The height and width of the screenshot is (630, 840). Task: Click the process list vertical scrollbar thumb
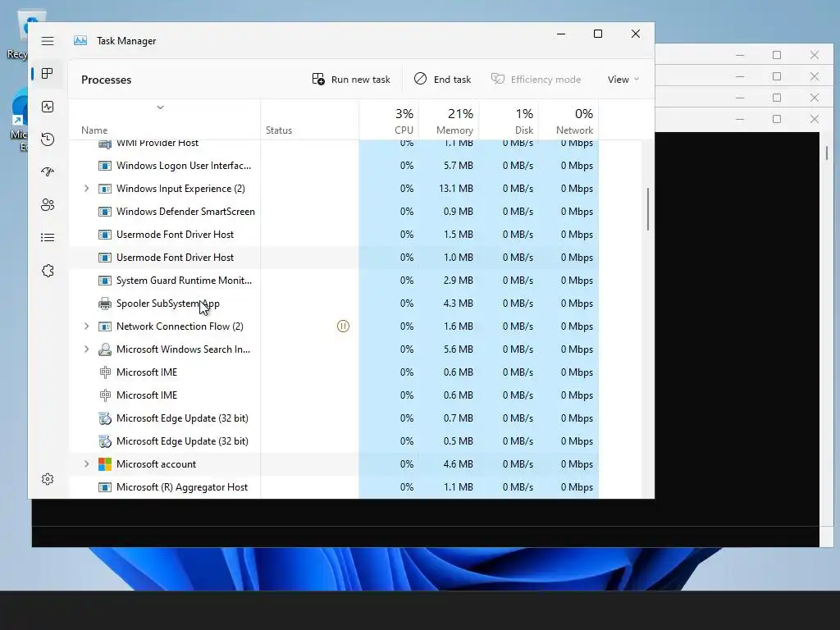coord(648,209)
